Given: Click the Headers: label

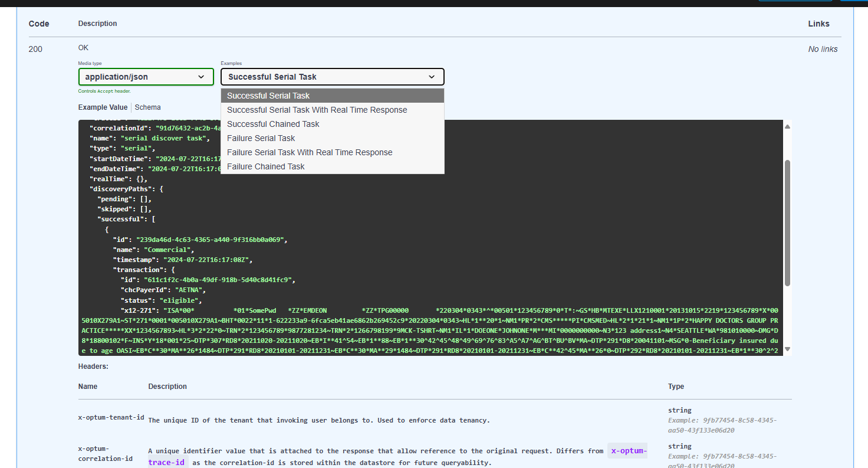Looking at the screenshot, I should pos(93,366).
